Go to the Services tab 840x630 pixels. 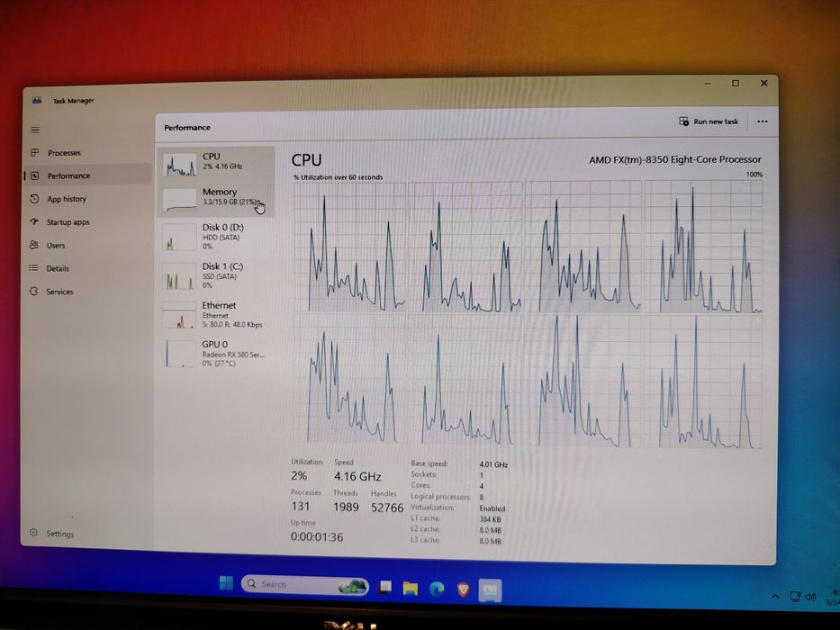click(87, 292)
